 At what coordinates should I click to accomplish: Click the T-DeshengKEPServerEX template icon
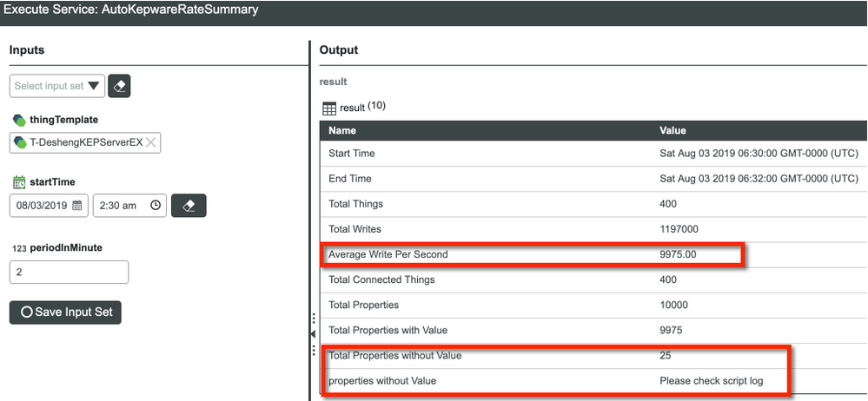click(21, 142)
